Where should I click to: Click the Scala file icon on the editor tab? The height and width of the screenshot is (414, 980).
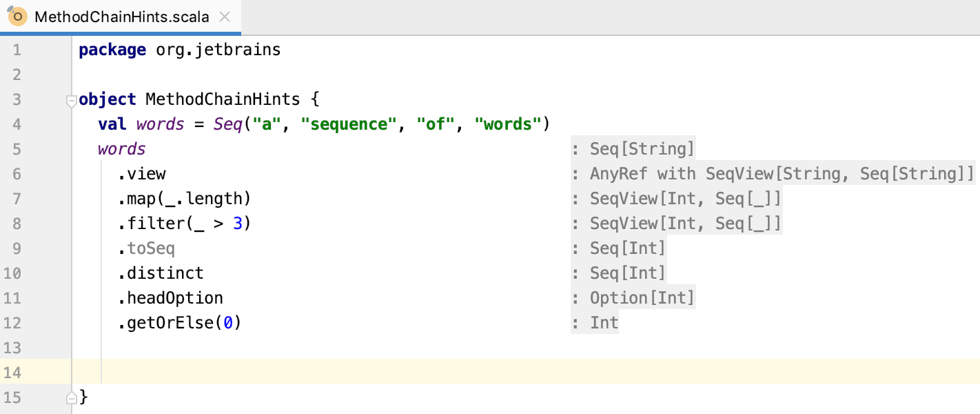tap(17, 15)
